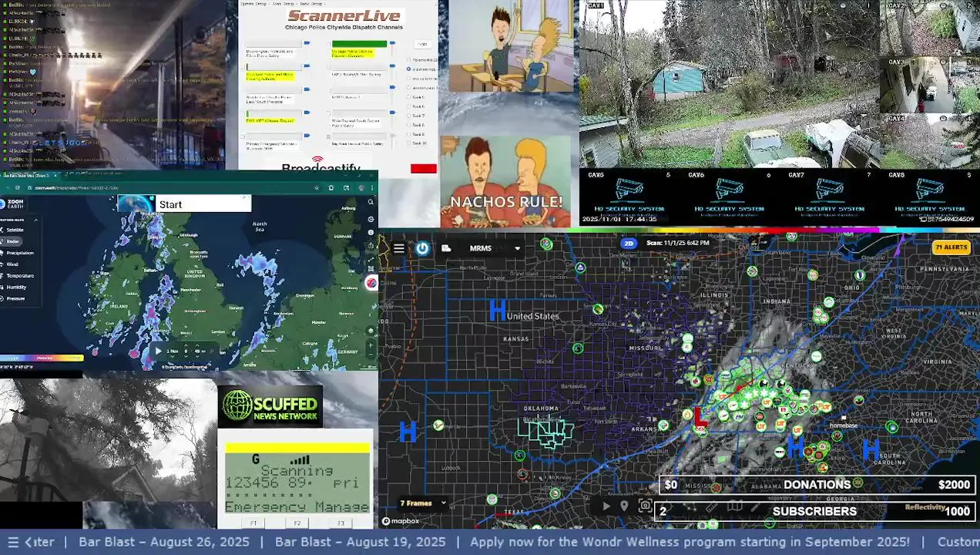Expand the 7 Frames dropdown
The height and width of the screenshot is (555, 980).
click(423, 503)
